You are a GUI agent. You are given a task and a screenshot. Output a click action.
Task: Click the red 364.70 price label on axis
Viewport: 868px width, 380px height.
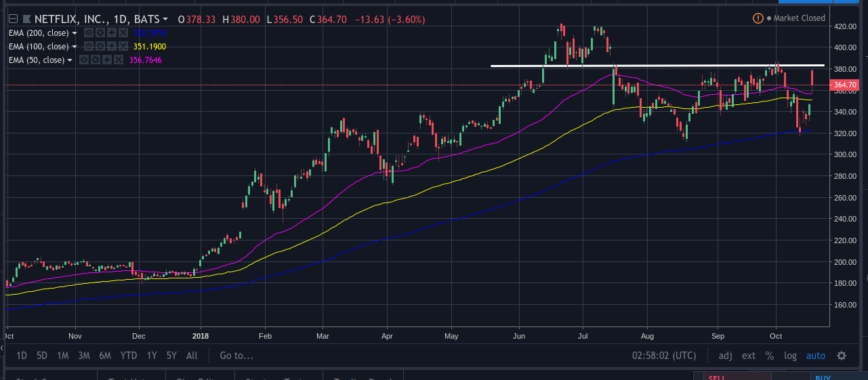tap(846, 85)
